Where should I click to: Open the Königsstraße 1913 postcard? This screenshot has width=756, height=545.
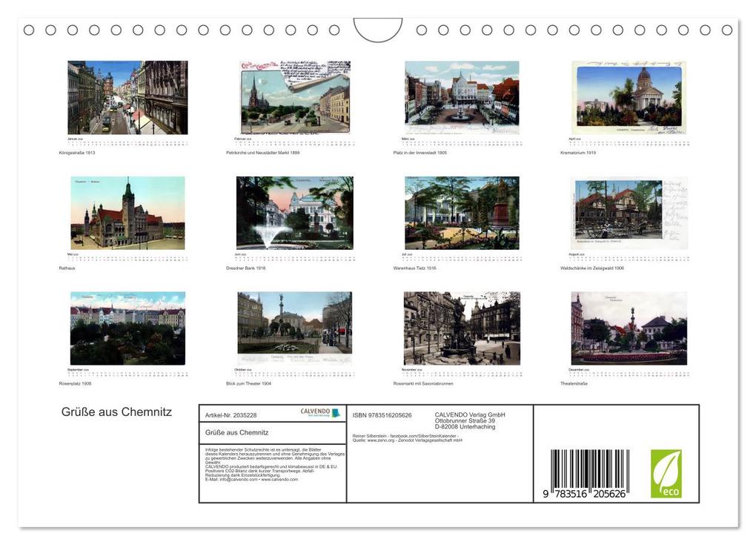click(x=127, y=97)
